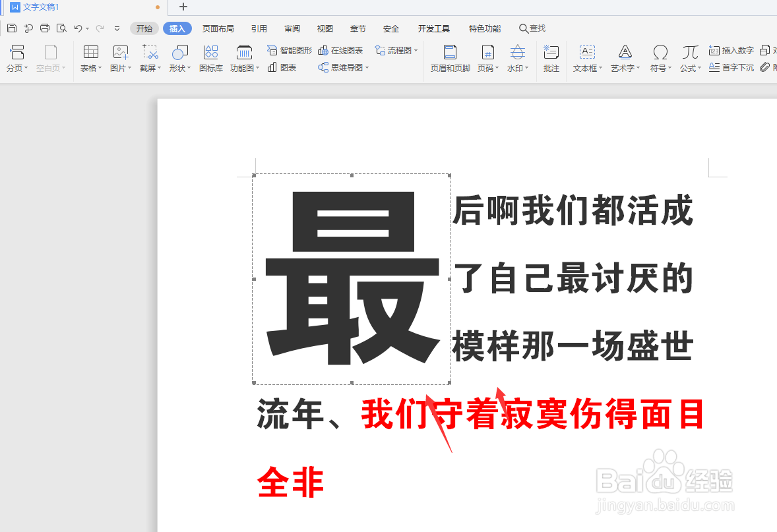The width and height of the screenshot is (777, 532).
Task: Click the large drop cap 最 character
Action: point(352,278)
